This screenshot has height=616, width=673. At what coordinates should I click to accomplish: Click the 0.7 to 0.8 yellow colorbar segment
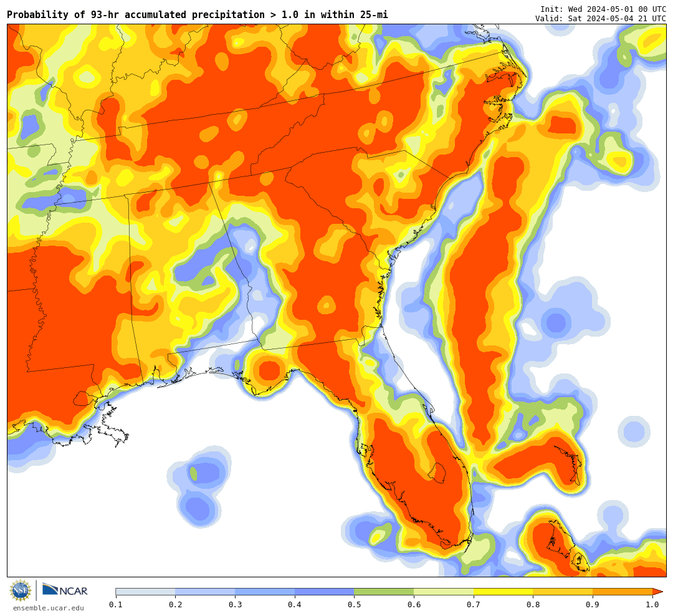click(x=503, y=592)
